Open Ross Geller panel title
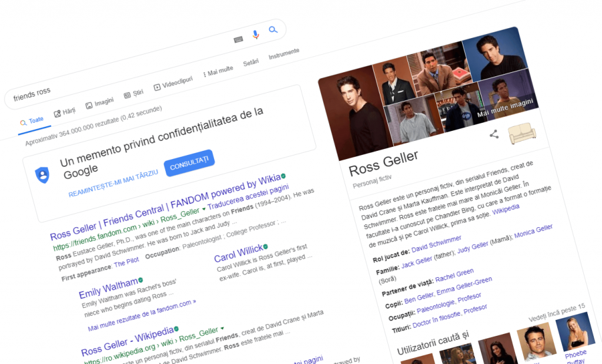 click(x=383, y=164)
